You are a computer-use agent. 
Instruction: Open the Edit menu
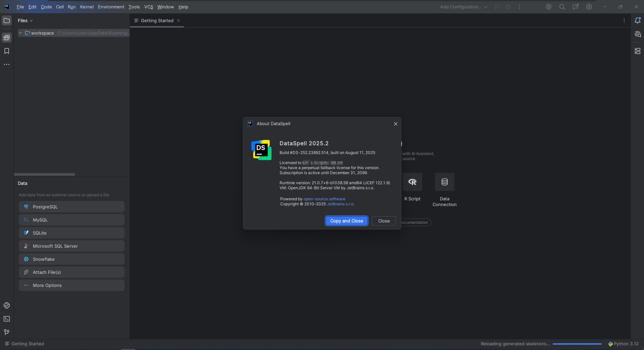(33, 7)
